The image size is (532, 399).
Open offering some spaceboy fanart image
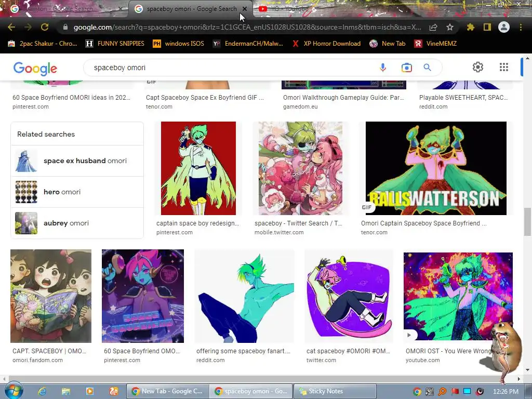tap(244, 296)
